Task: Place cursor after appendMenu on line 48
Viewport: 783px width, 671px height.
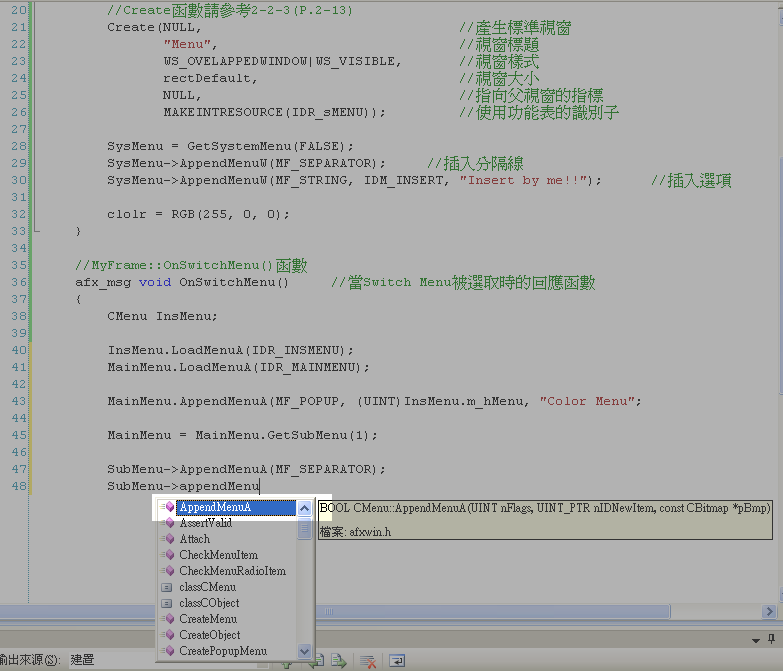Action: 260,486
